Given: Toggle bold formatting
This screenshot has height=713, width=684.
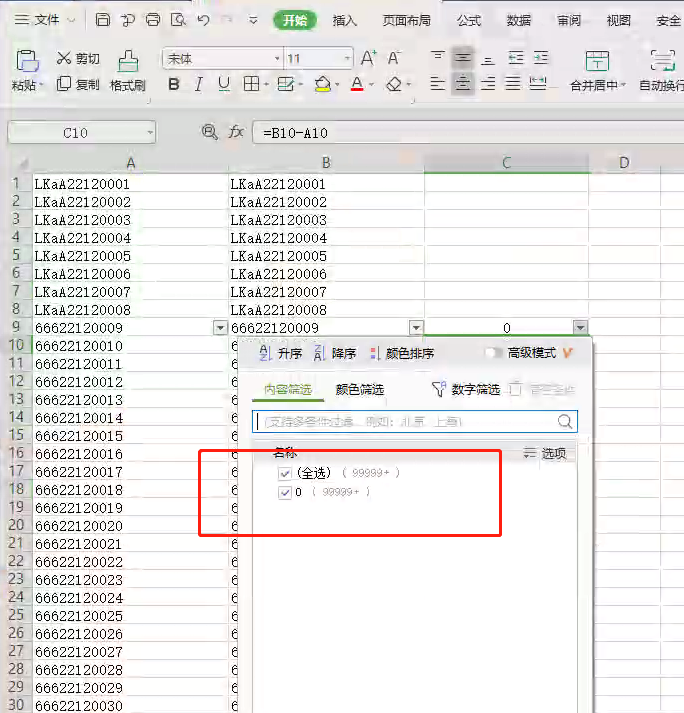Looking at the screenshot, I should pyautogui.click(x=174, y=84).
